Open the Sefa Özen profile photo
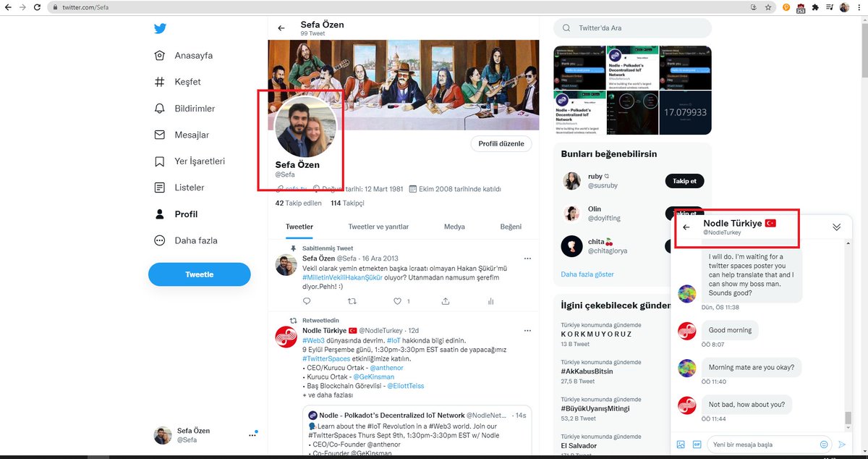 click(305, 127)
